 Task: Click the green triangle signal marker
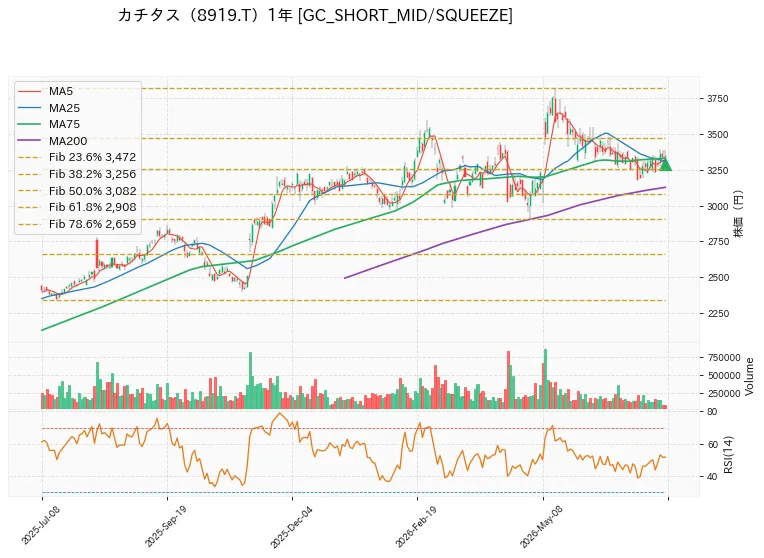(666, 165)
